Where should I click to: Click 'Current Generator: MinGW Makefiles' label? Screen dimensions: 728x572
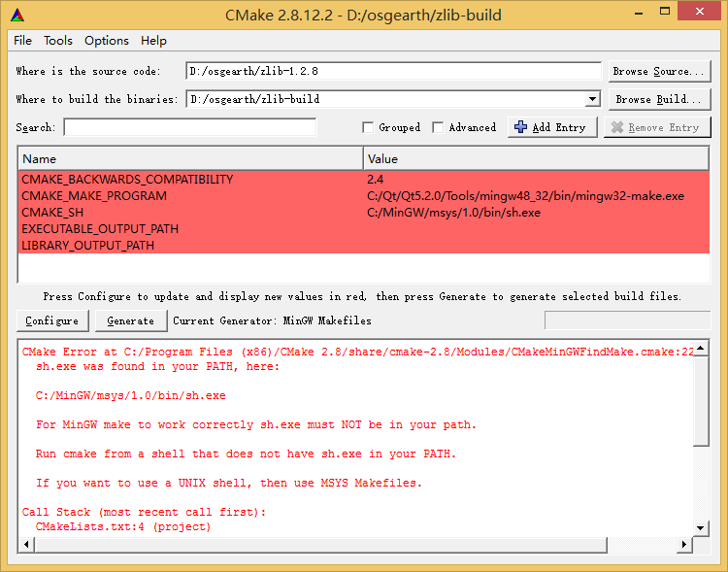click(272, 320)
